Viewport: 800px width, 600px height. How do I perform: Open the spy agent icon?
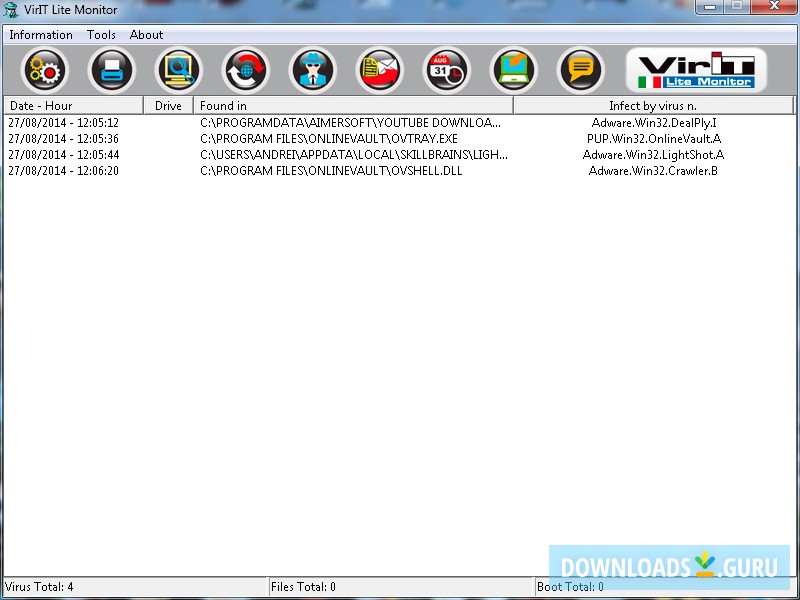(313, 70)
